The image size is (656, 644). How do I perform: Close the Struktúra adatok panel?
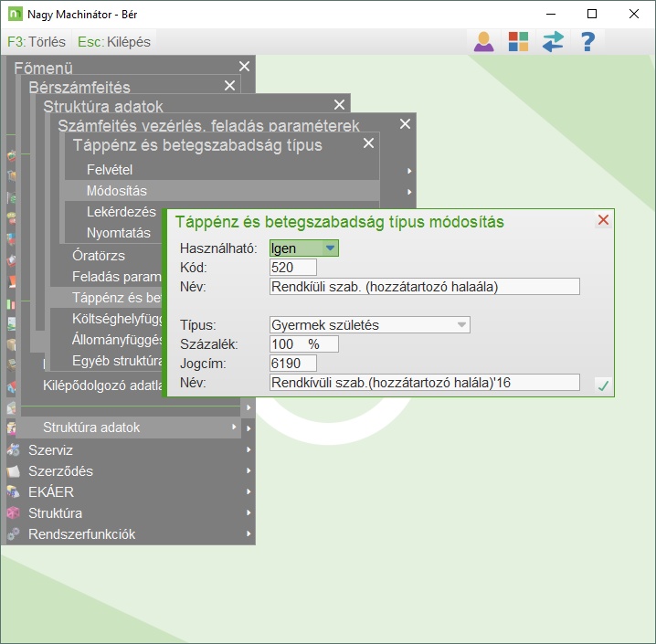click(x=339, y=104)
